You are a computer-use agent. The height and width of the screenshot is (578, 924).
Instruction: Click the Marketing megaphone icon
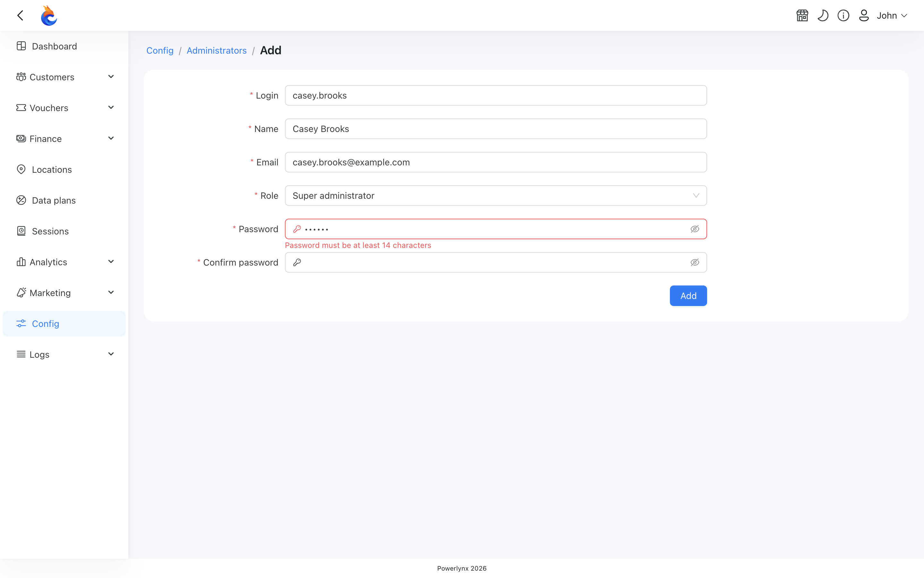[21, 293]
